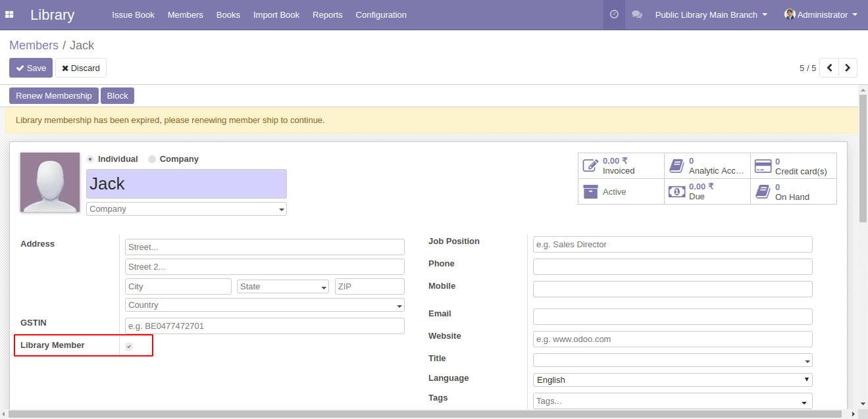868x419 pixels.
Task: Open the On Hand books stat button
Action: coord(794,191)
